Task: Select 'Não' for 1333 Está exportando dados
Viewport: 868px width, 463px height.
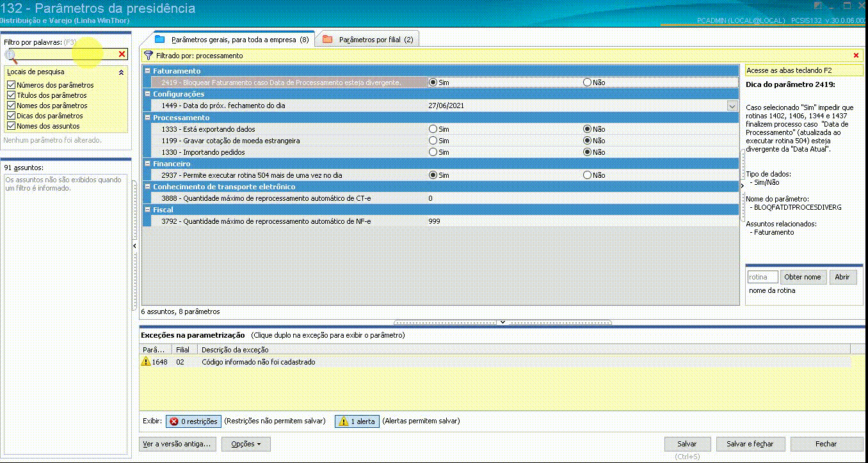Action: click(x=587, y=129)
